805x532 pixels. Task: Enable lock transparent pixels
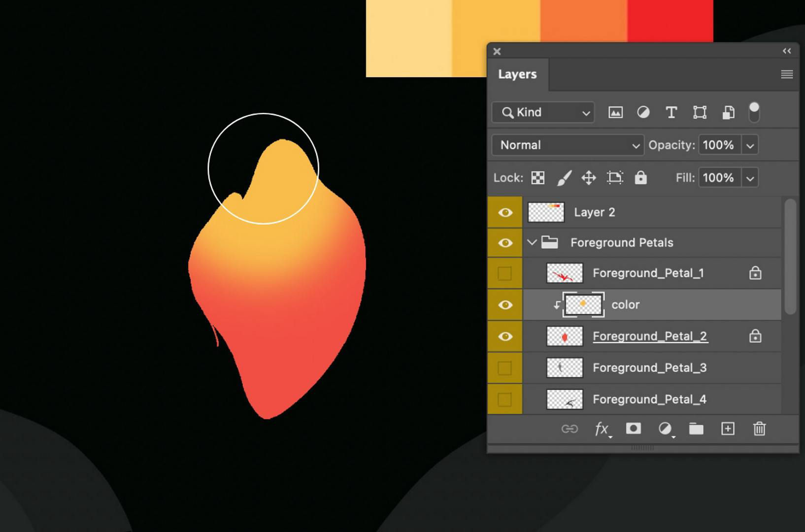pyautogui.click(x=537, y=178)
